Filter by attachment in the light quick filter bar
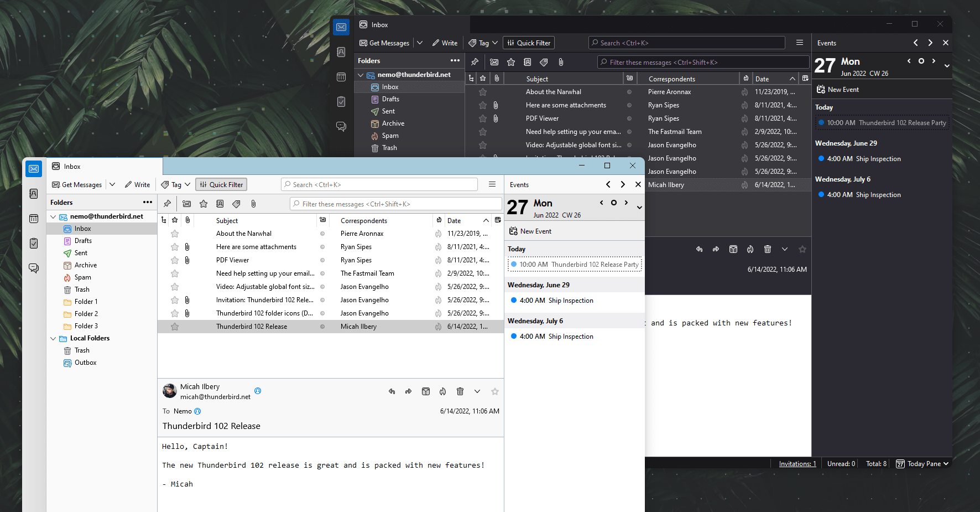 tap(253, 204)
